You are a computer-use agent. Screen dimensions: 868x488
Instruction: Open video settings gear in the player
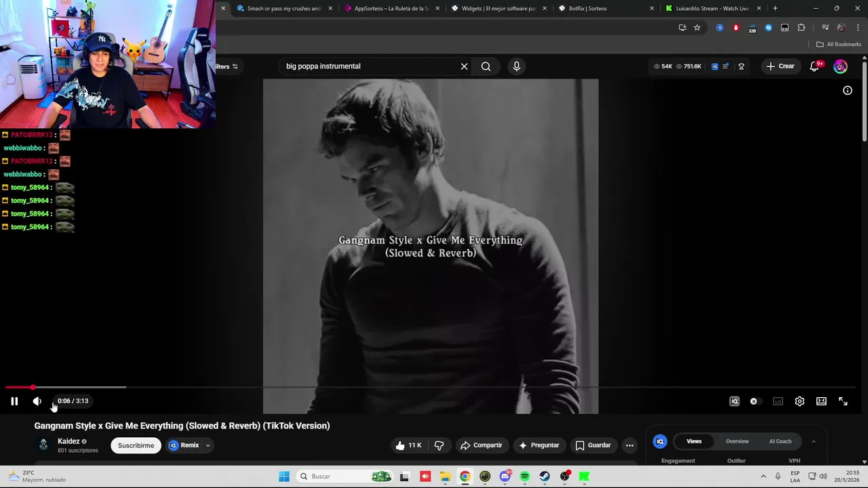tap(800, 401)
